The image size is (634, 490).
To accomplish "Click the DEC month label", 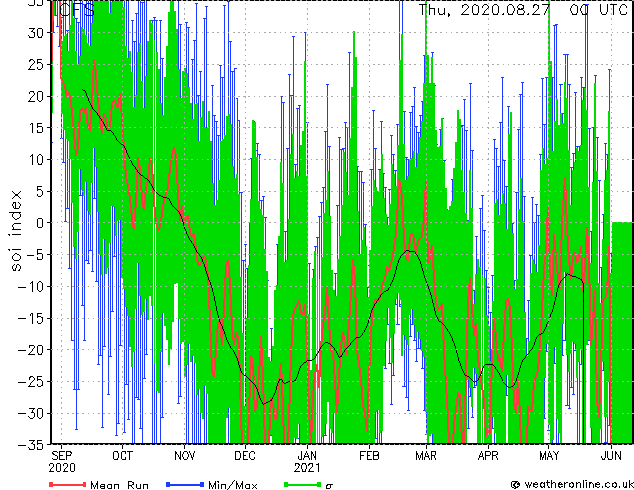I will [x=245, y=455].
